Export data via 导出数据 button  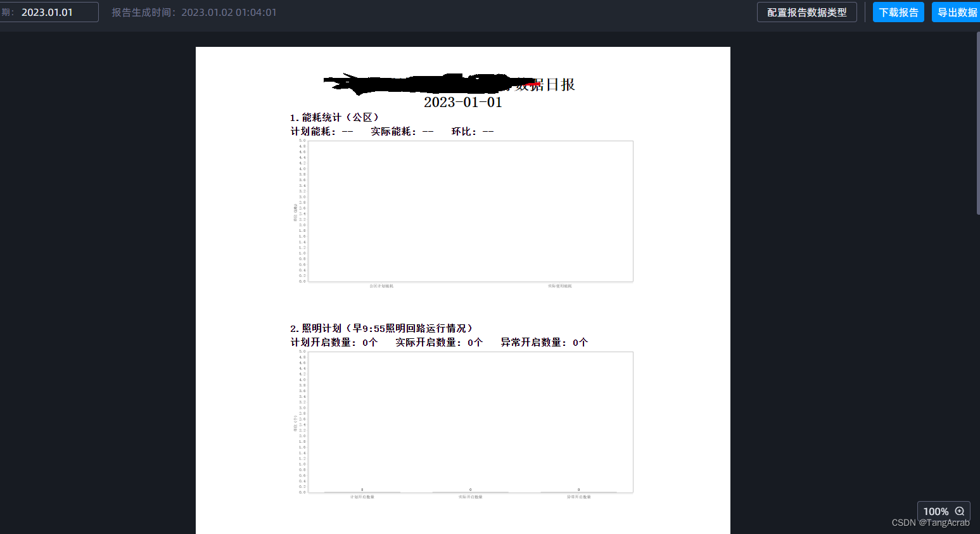(957, 12)
